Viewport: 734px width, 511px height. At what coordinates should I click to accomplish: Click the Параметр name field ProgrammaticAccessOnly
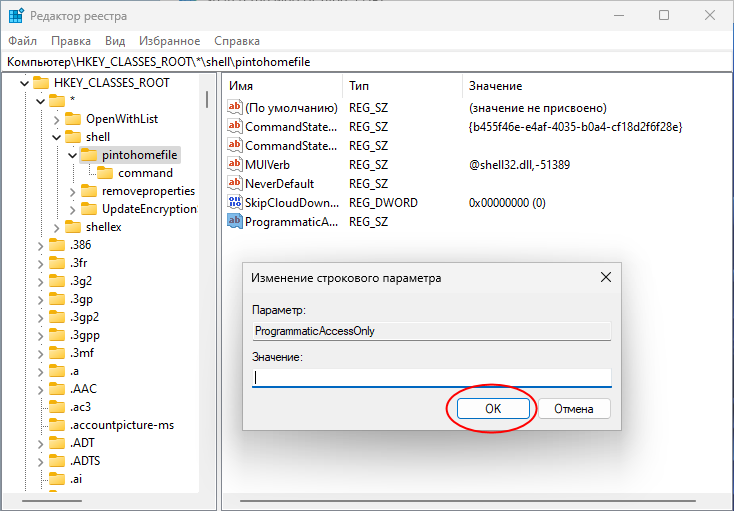click(432, 331)
